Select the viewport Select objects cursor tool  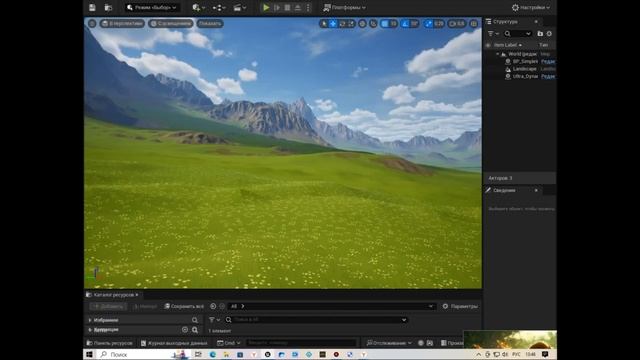pos(324,24)
